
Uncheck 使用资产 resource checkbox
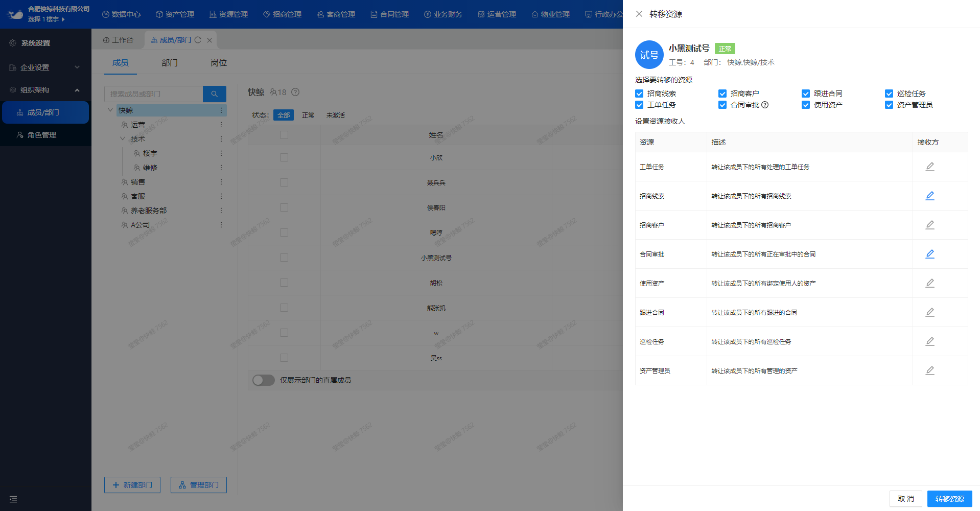806,105
